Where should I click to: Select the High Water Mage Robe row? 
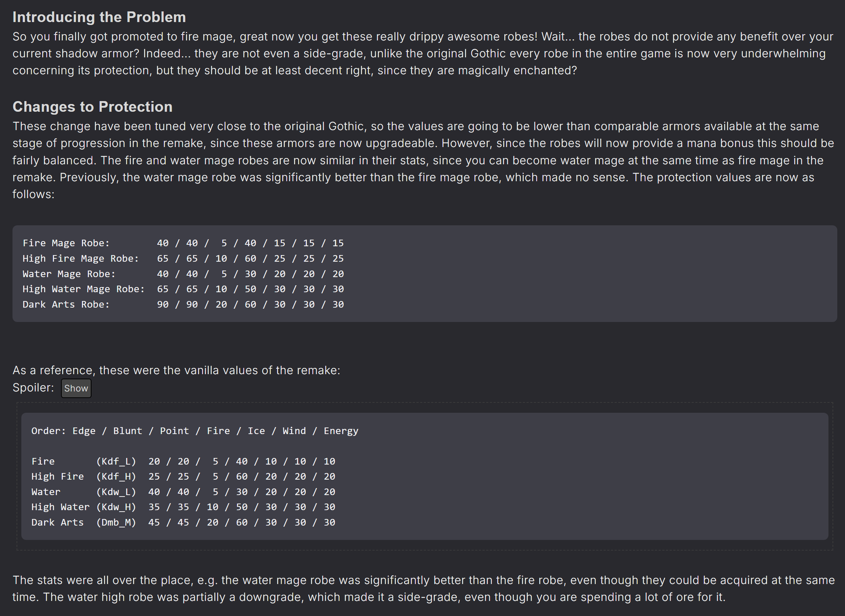coord(183,289)
